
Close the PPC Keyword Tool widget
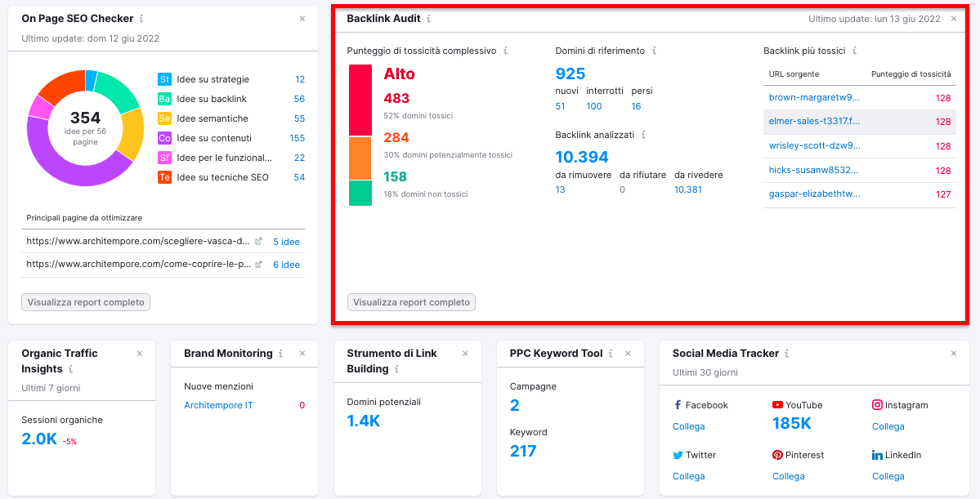628,354
